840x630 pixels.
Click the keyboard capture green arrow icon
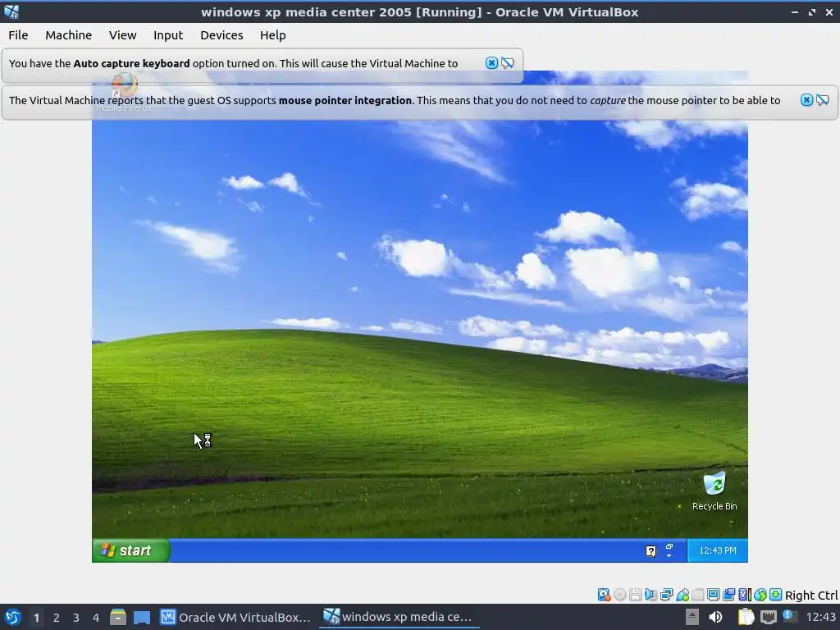click(775, 595)
